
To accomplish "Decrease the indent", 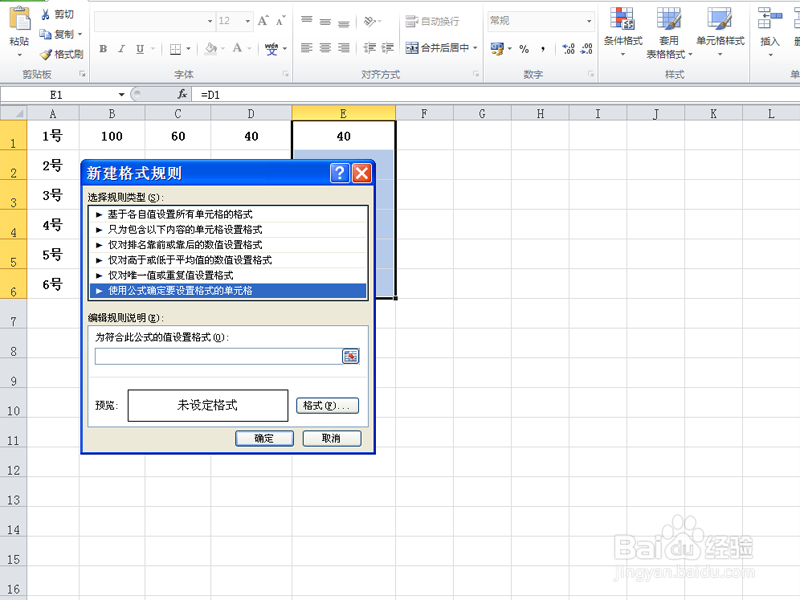I will [x=369, y=48].
